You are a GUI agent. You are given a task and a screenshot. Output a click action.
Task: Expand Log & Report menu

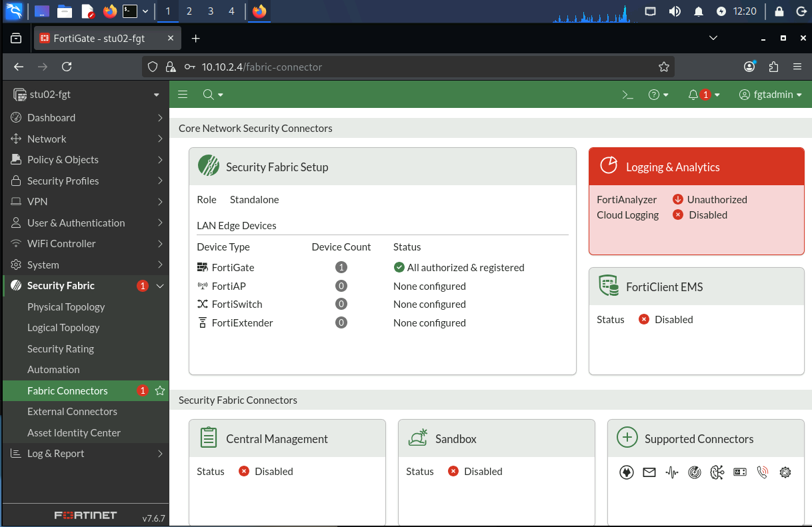pos(85,454)
